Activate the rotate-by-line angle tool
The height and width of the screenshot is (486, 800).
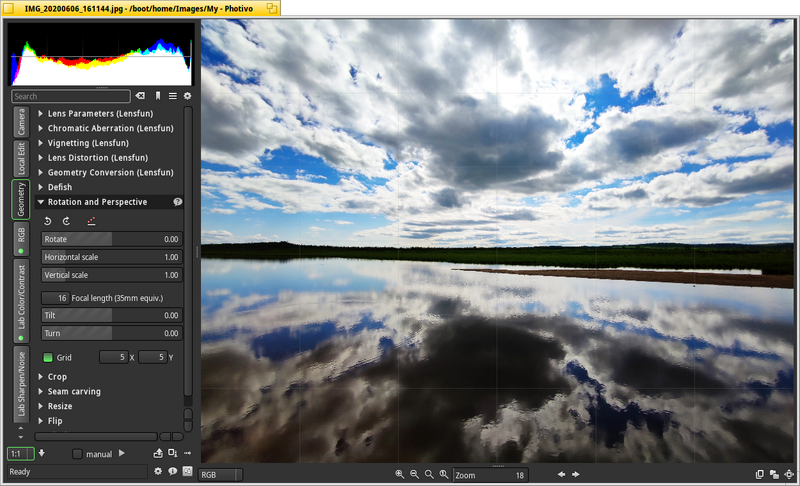click(91, 221)
